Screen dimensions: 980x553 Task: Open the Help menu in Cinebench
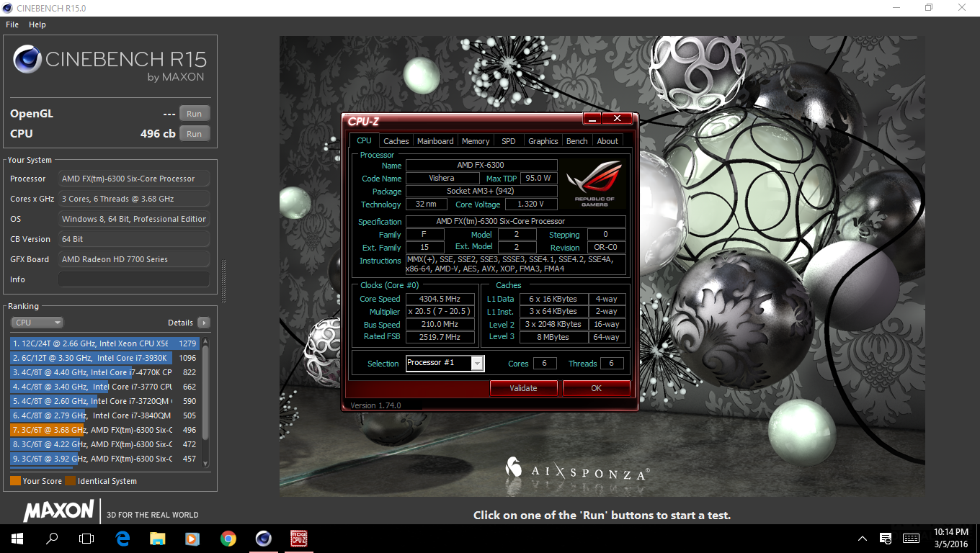(x=37, y=24)
